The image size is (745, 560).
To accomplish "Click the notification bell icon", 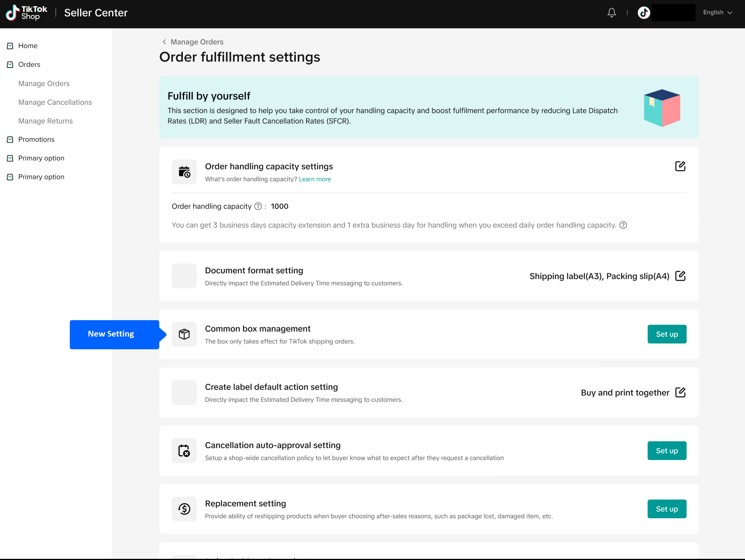I will pos(612,13).
